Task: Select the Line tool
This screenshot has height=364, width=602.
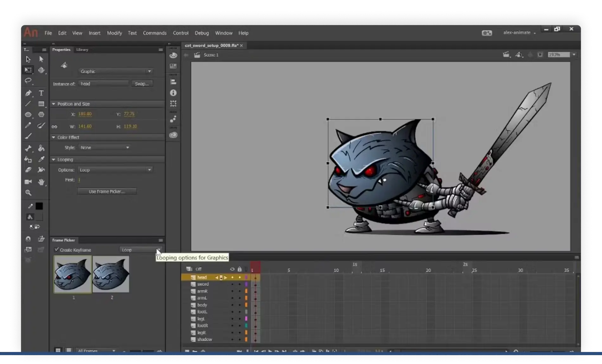Action: click(28, 104)
